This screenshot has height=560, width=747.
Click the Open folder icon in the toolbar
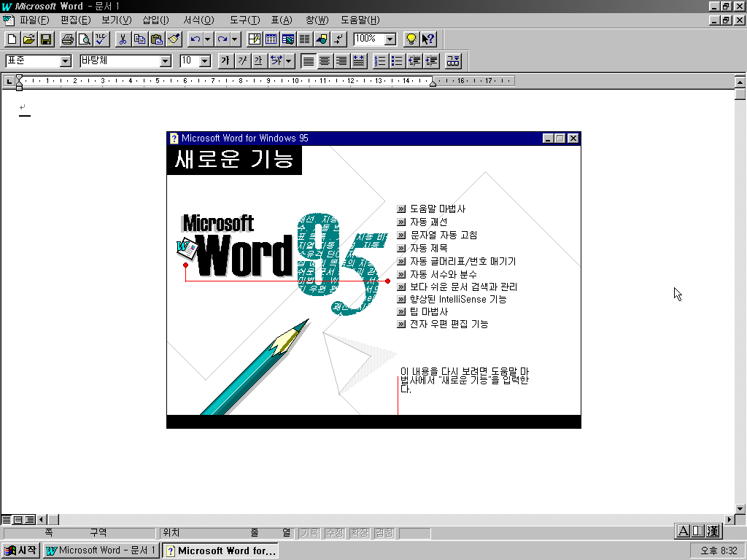(x=29, y=39)
